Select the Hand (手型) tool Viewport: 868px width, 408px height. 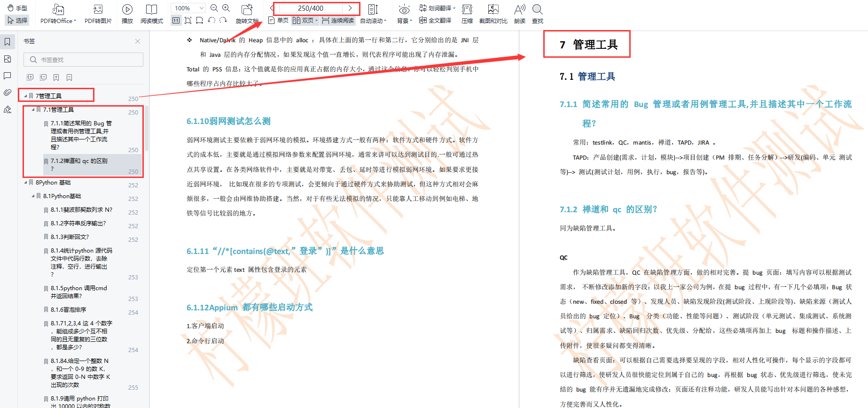pos(17,8)
